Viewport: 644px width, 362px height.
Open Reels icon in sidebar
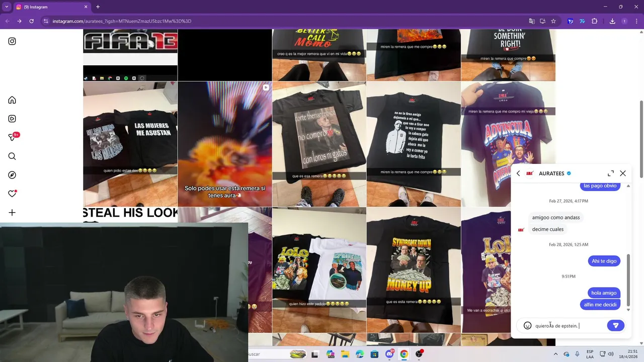tap(12, 119)
